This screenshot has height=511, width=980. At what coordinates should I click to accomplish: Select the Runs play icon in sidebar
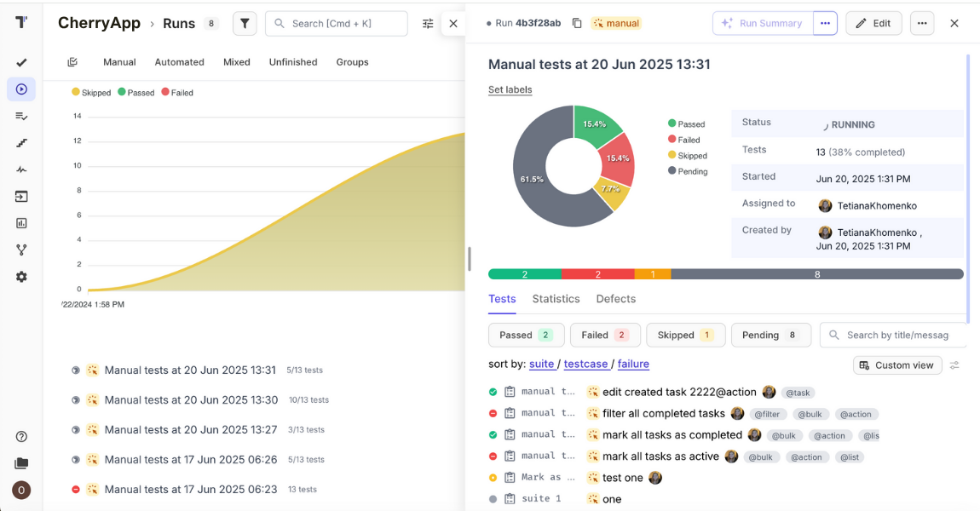(x=21, y=89)
